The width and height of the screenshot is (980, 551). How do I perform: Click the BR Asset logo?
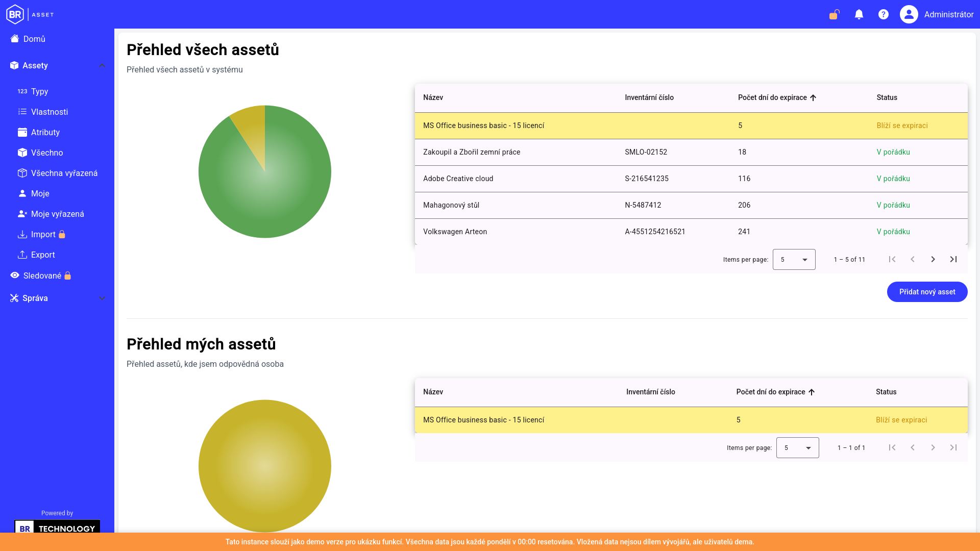pyautogui.click(x=30, y=14)
